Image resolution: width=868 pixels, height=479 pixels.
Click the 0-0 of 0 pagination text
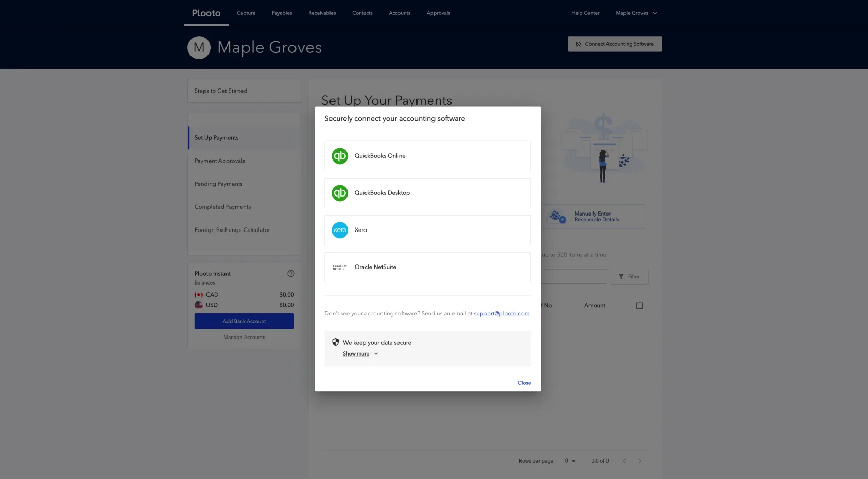[600, 461]
